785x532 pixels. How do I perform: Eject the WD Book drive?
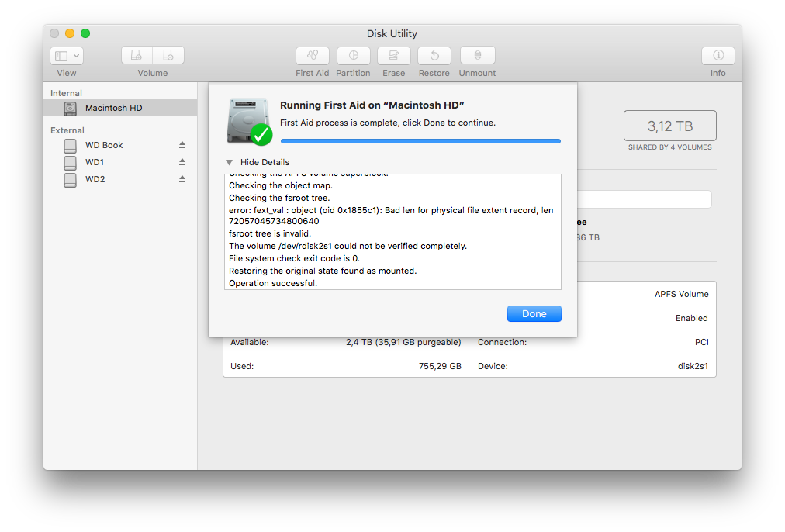(x=182, y=145)
